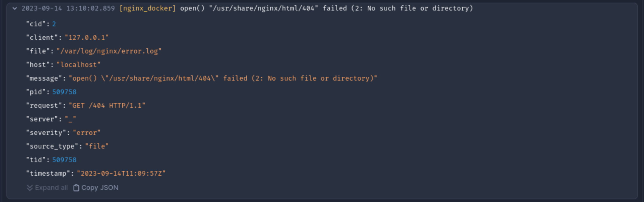Select Expand all text button
This screenshot has width=644, height=202.
click(x=51, y=188)
